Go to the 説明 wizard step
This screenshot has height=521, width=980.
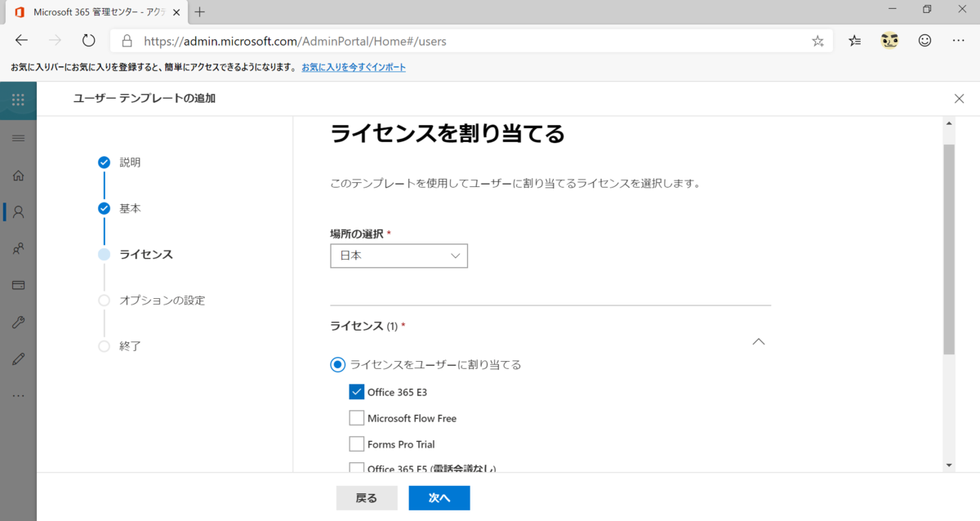click(129, 163)
